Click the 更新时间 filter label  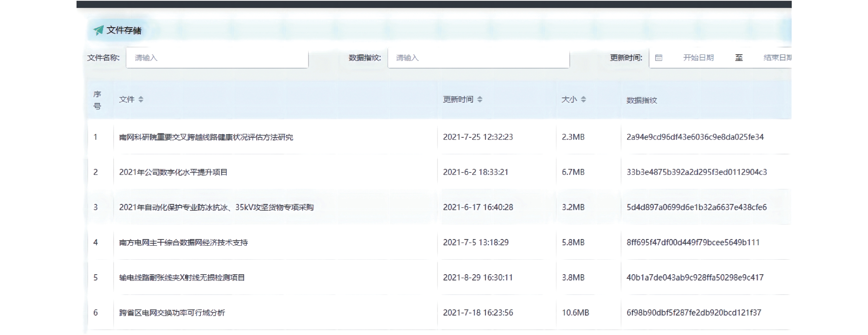click(626, 58)
